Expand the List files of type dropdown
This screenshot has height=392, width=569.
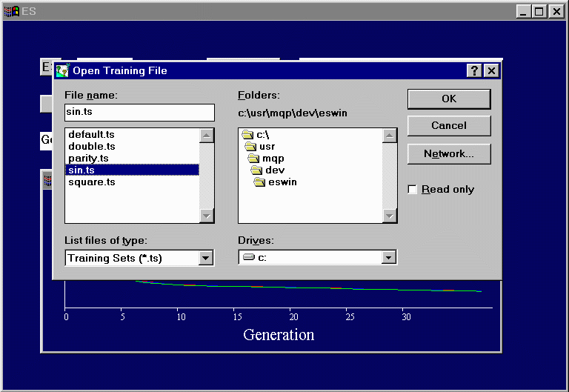click(206, 258)
